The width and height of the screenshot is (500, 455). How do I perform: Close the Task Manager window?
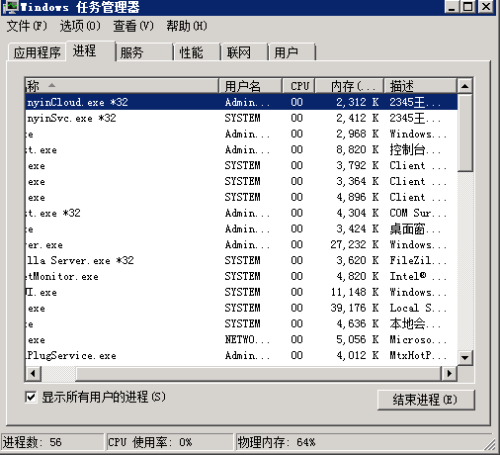tap(486, 7)
